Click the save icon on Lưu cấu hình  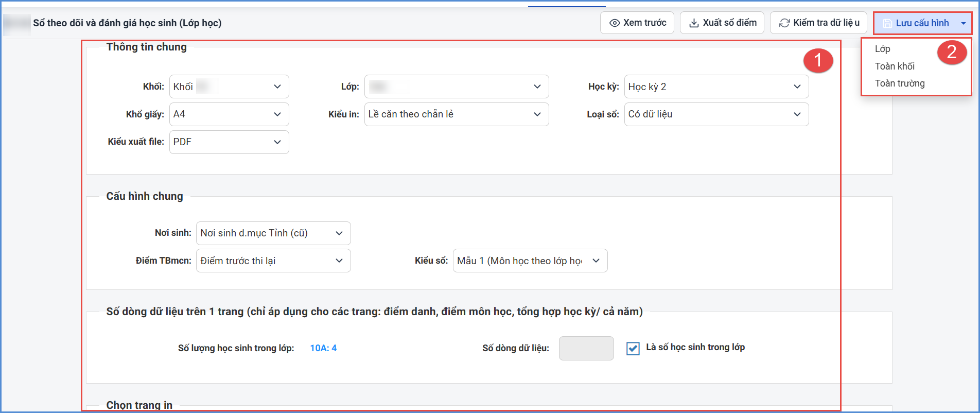pyautogui.click(x=887, y=23)
